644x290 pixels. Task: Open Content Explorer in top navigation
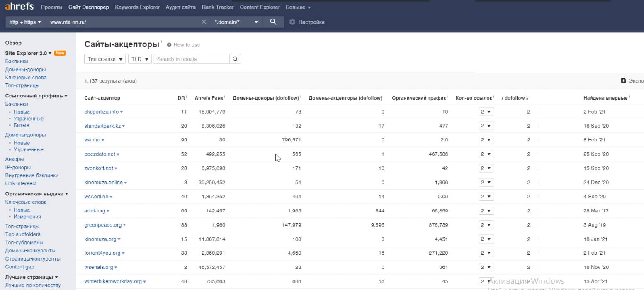pos(260,7)
